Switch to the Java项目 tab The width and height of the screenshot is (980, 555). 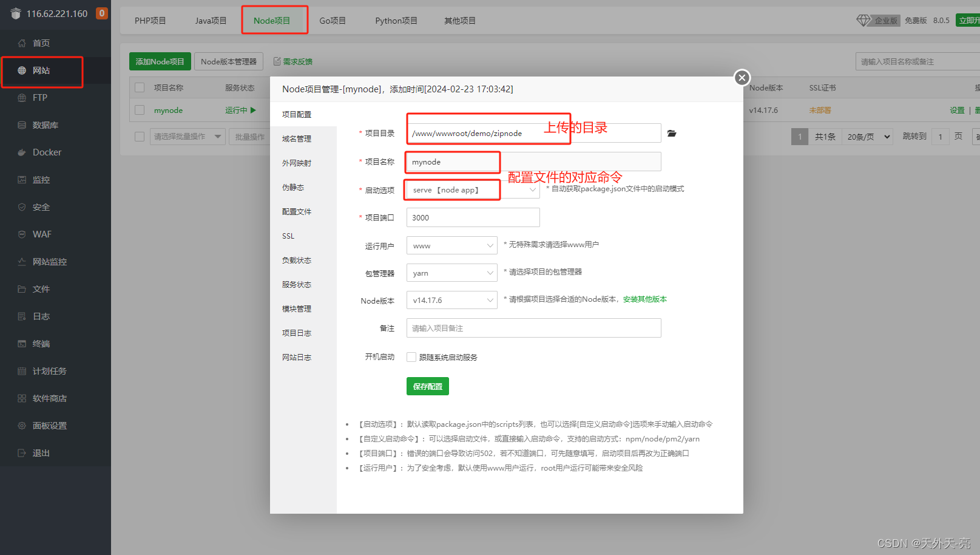[211, 21]
